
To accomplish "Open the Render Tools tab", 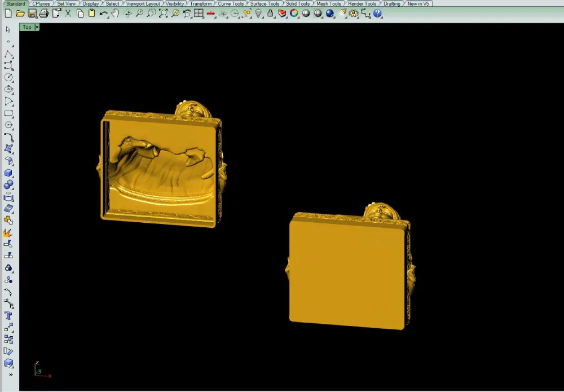I will (362, 3).
